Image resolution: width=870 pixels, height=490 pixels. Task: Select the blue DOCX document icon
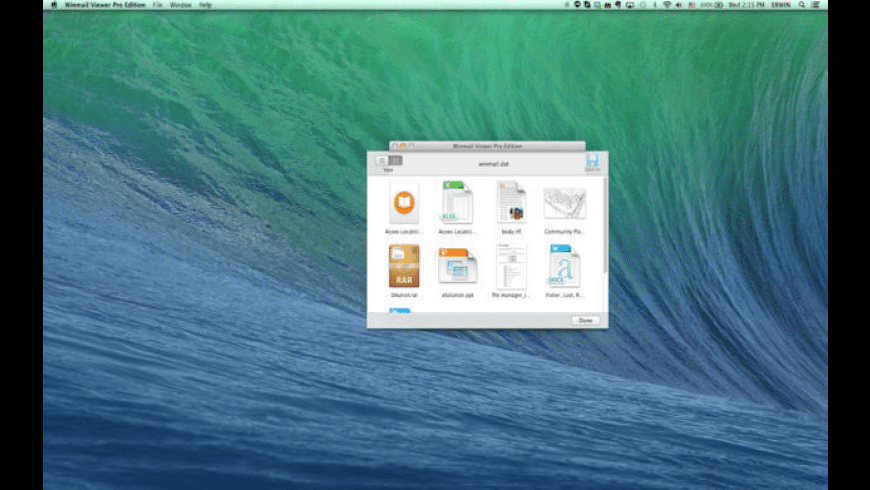[x=564, y=266]
